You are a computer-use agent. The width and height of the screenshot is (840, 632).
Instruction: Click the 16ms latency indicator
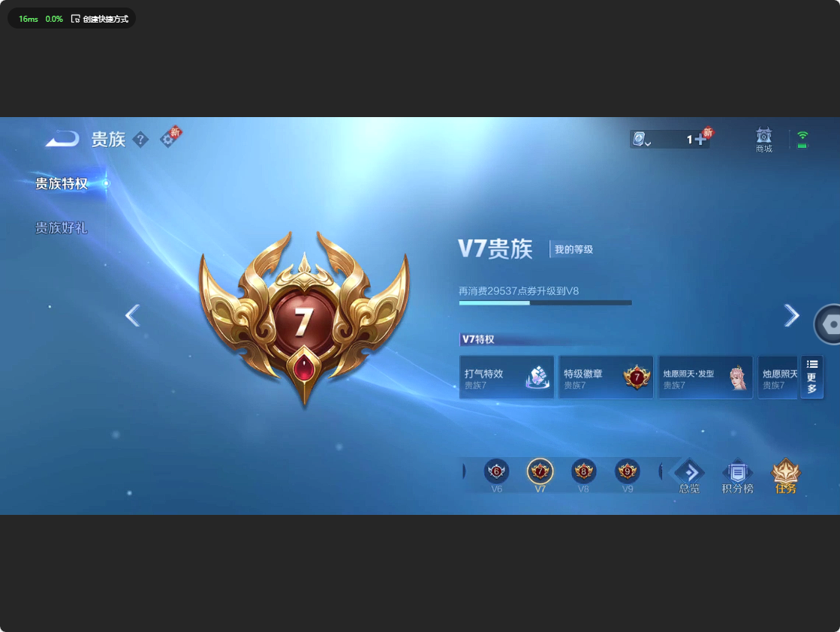[29, 19]
